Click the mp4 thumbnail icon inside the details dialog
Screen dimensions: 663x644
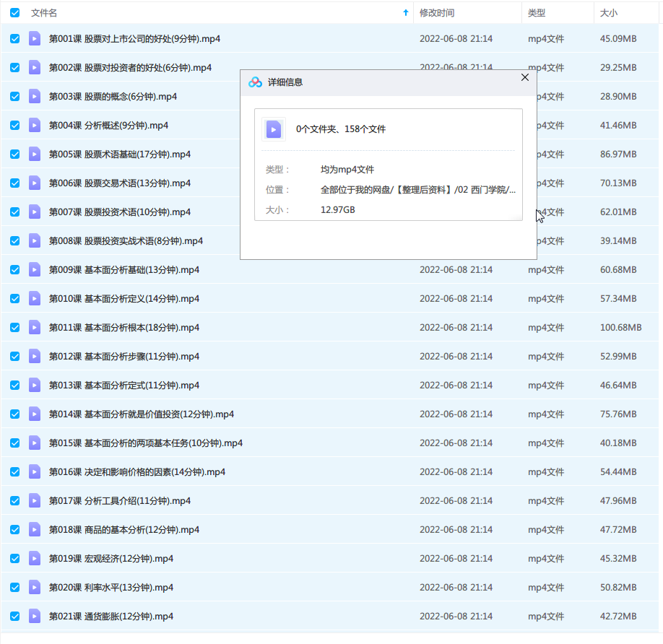[x=274, y=129]
